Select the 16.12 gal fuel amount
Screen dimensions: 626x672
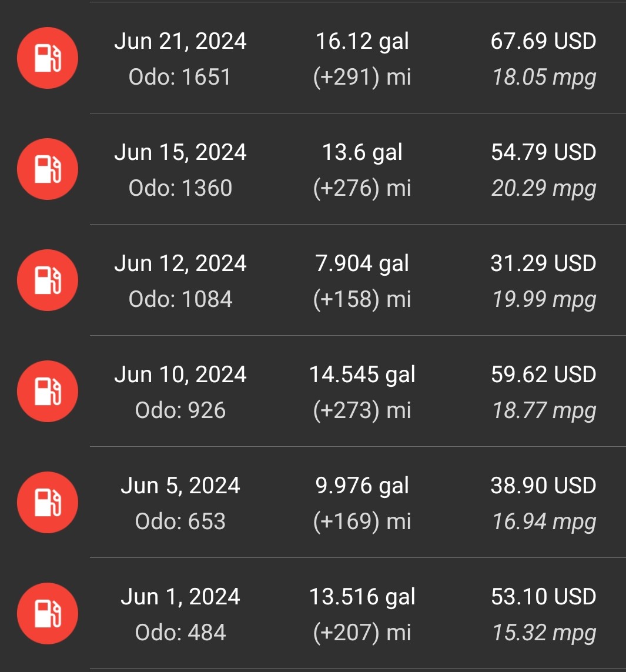click(362, 42)
